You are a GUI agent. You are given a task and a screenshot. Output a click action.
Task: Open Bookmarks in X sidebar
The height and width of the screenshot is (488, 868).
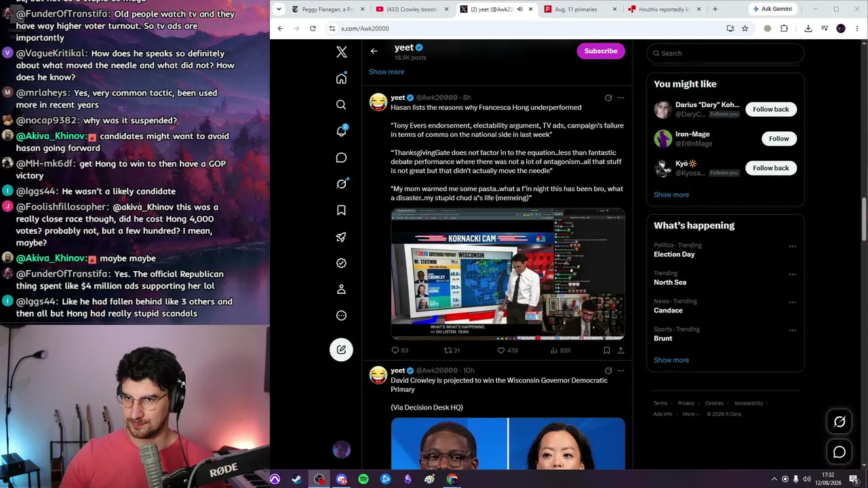tap(341, 210)
